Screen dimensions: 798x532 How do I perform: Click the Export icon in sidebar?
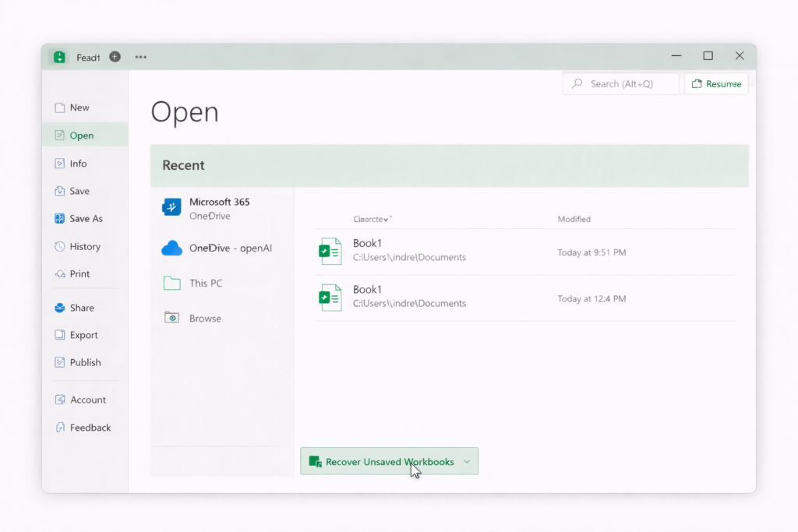pyautogui.click(x=59, y=335)
